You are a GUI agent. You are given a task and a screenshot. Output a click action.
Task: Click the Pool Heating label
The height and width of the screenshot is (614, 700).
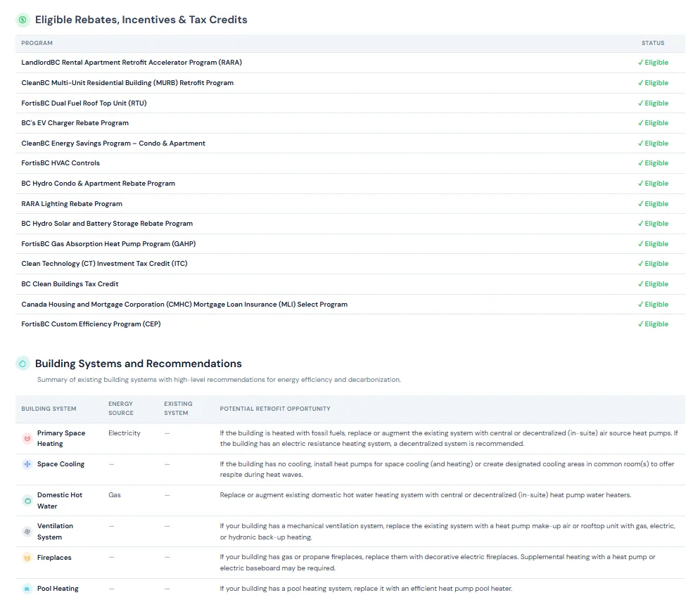point(58,589)
